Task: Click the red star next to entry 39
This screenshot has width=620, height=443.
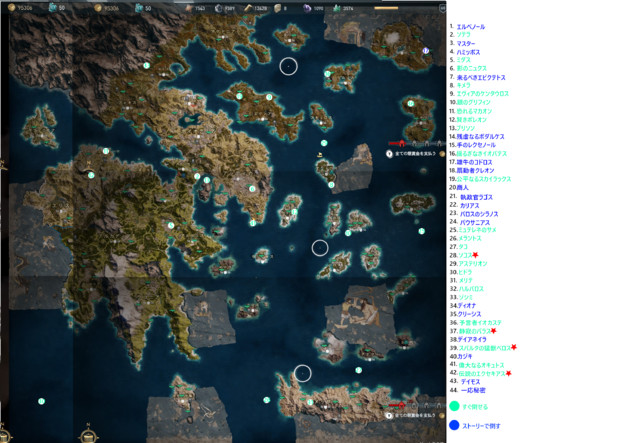Action: click(x=513, y=347)
